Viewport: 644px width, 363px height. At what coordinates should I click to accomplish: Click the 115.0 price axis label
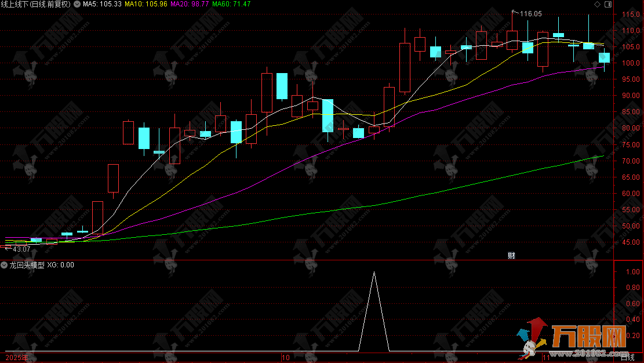pyautogui.click(x=631, y=14)
